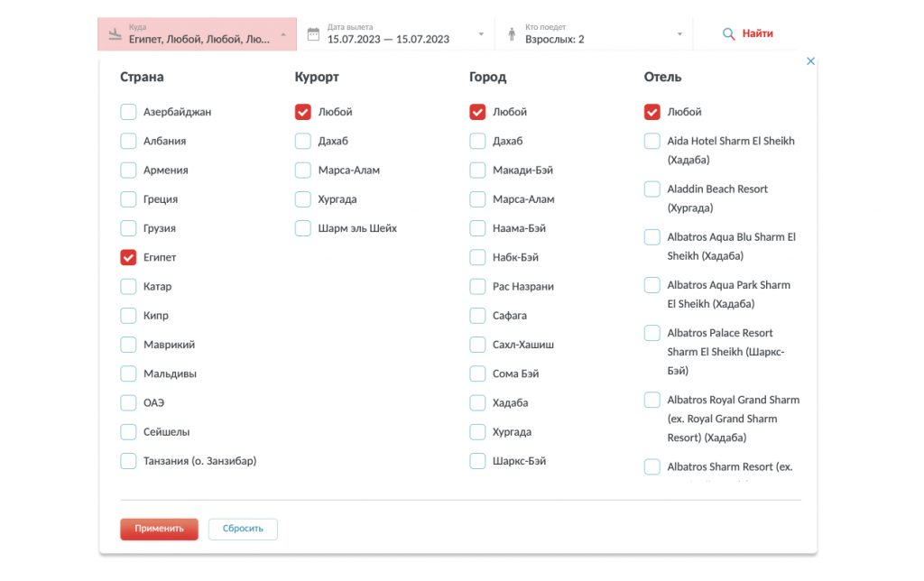The height and width of the screenshot is (581, 924).
Task: Expand the departure date dropdown arrow
Action: point(481,34)
